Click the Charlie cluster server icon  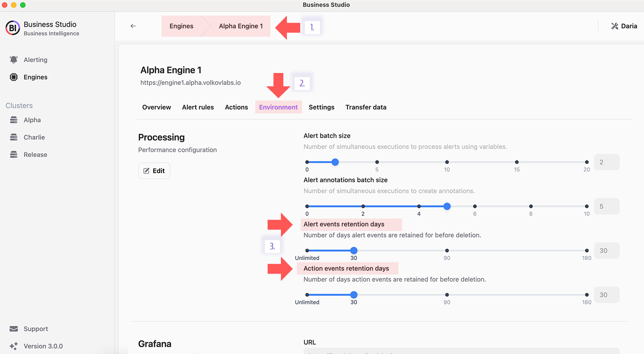tap(14, 137)
